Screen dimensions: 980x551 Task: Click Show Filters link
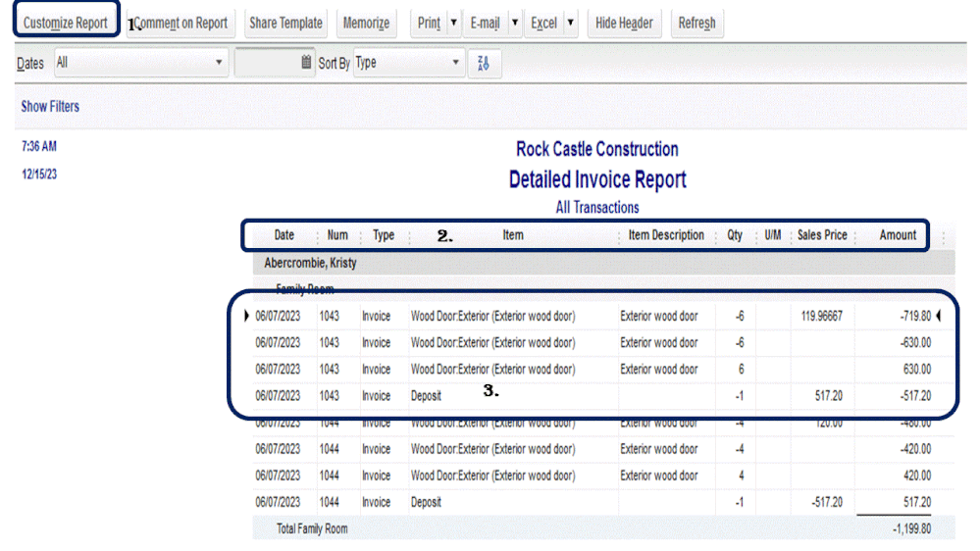[50, 106]
